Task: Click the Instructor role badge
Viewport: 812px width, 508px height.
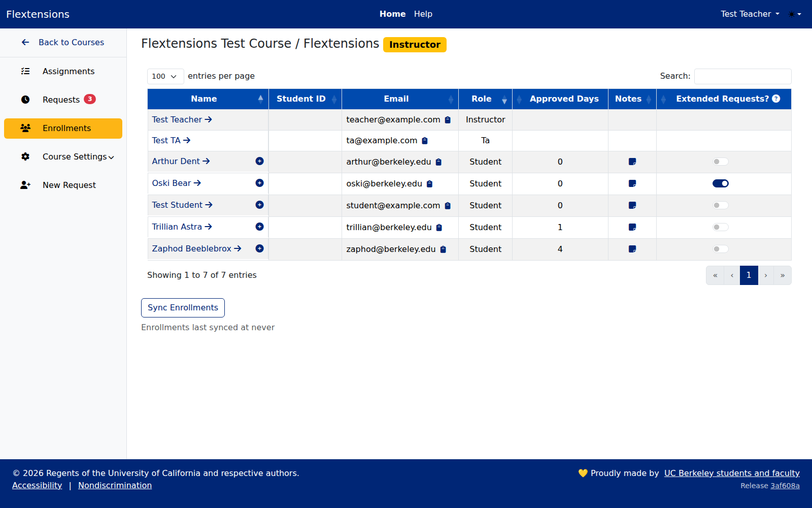Action: coord(415,45)
